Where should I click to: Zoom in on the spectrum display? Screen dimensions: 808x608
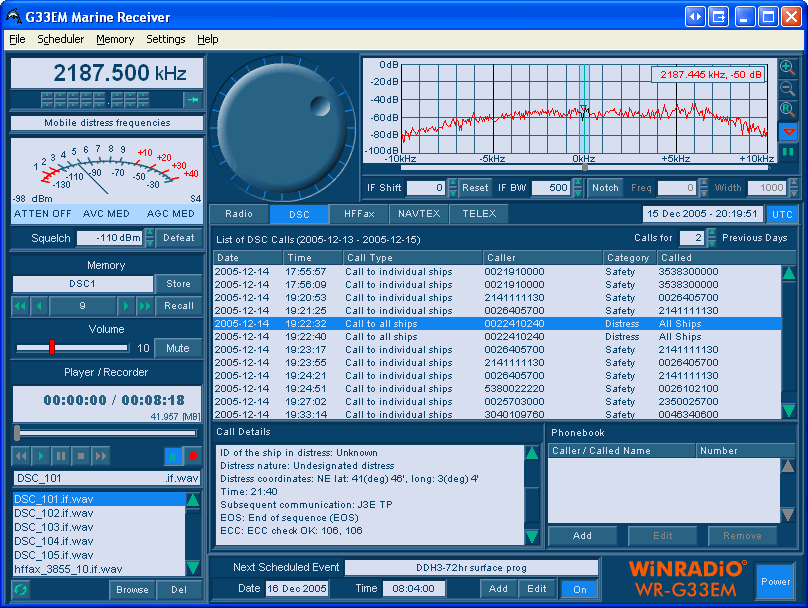pyautogui.click(x=788, y=68)
